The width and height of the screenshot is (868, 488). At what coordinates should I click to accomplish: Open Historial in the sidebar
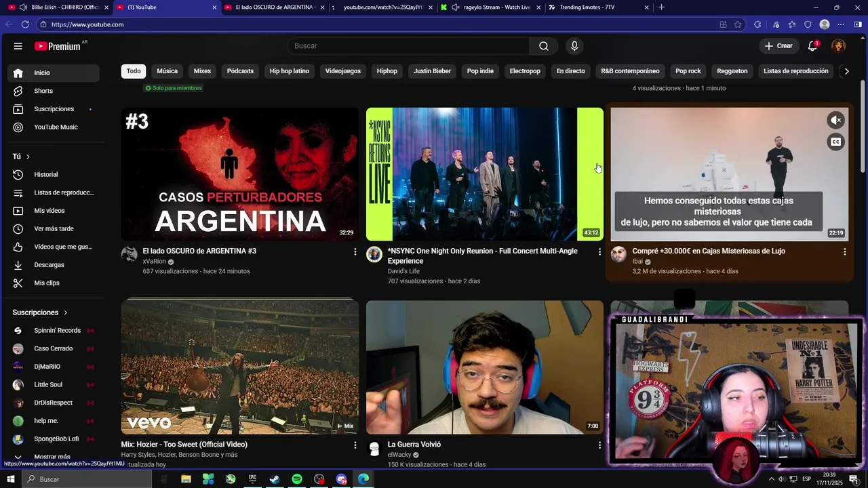54,175
